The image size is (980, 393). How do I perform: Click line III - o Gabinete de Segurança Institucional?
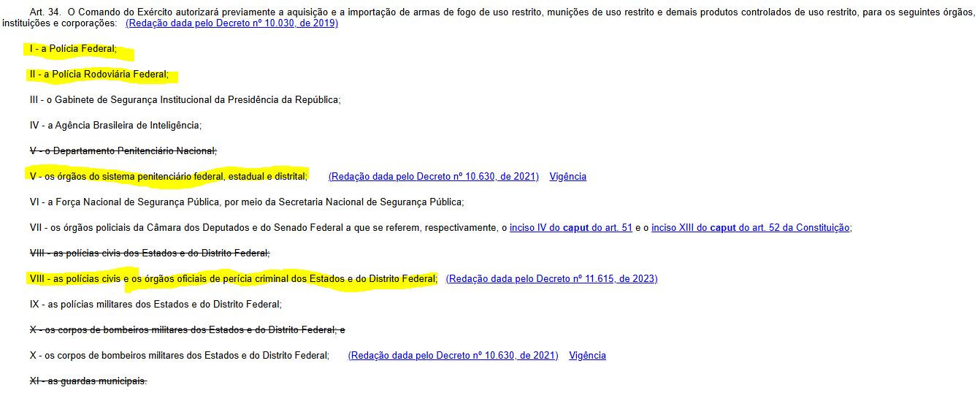click(185, 100)
